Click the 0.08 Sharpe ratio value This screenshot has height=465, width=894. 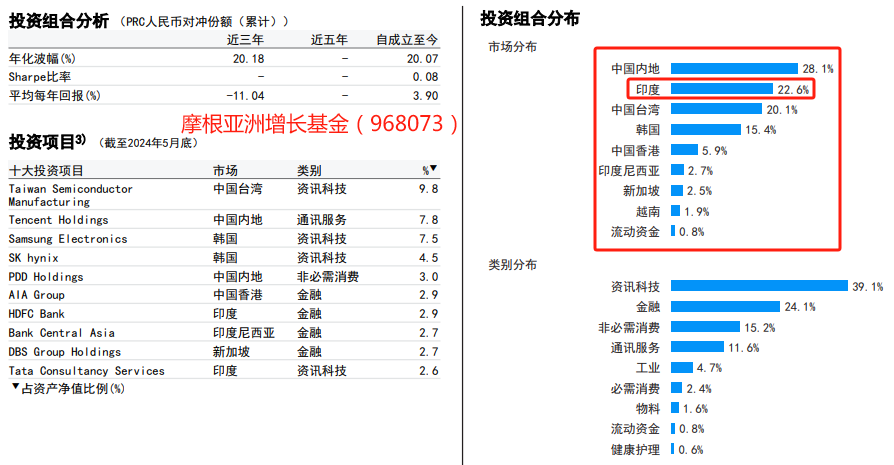[425, 77]
